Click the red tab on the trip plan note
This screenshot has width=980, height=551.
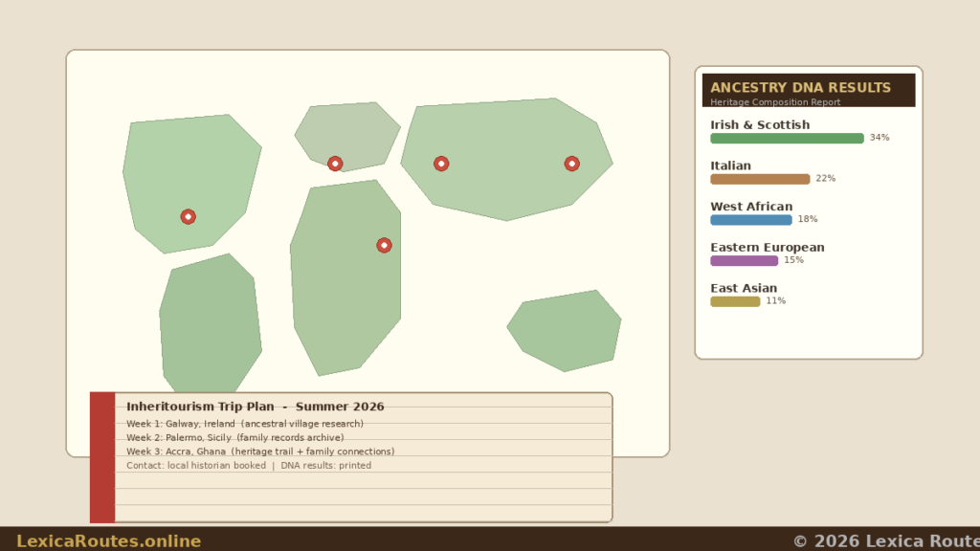(x=102, y=457)
